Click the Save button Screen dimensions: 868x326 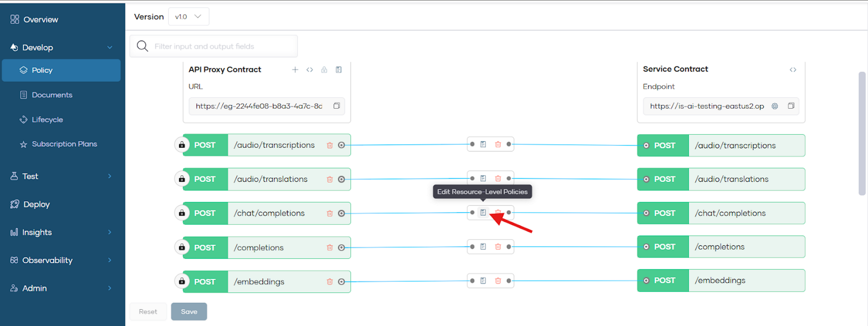pos(189,312)
